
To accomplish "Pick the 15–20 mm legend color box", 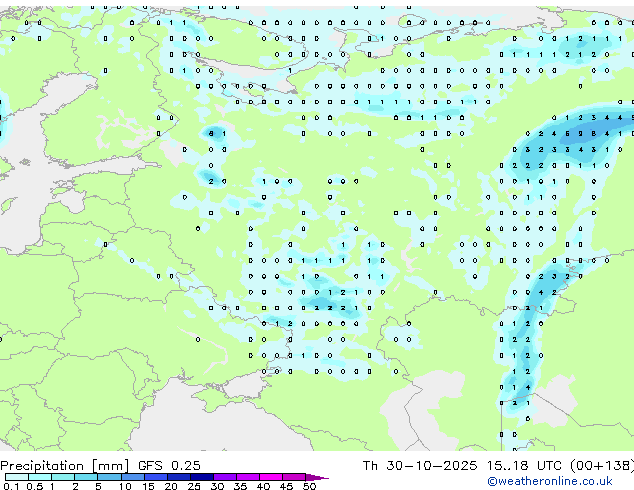I will tap(155, 477).
